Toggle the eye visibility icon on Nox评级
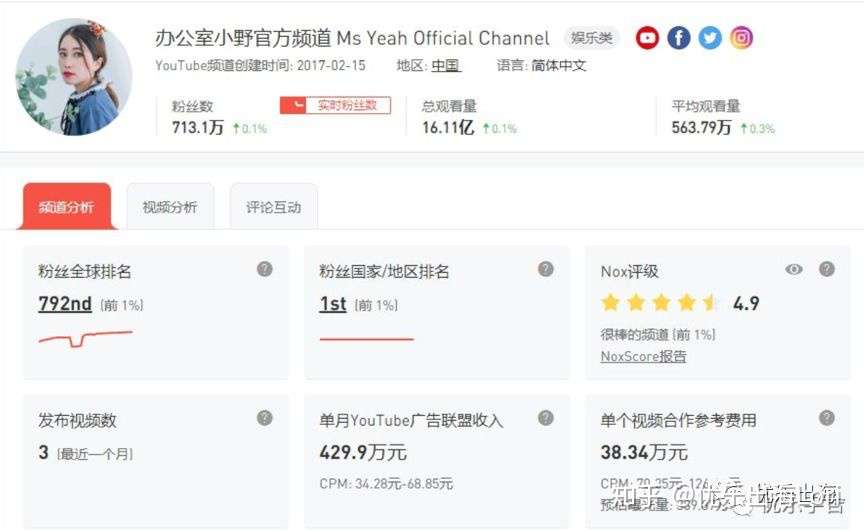This screenshot has height=531, width=864. [793, 269]
